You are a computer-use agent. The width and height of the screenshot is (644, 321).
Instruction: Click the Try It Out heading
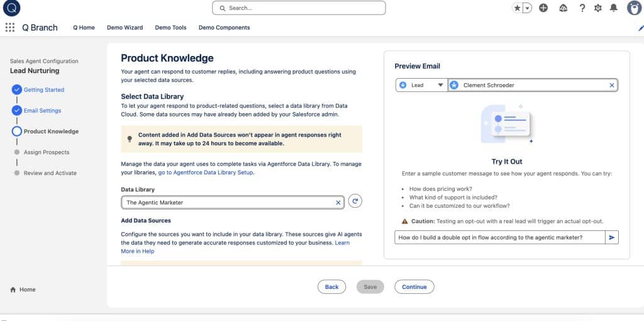click(507, 162)
